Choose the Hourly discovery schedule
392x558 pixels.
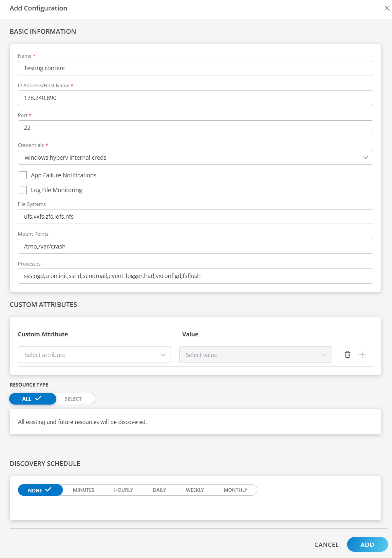123,490
